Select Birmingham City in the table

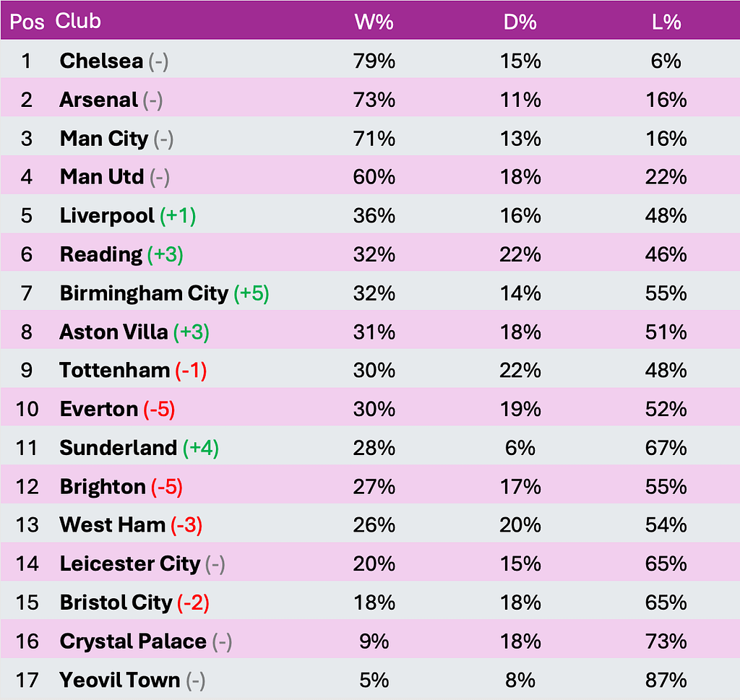144,293
